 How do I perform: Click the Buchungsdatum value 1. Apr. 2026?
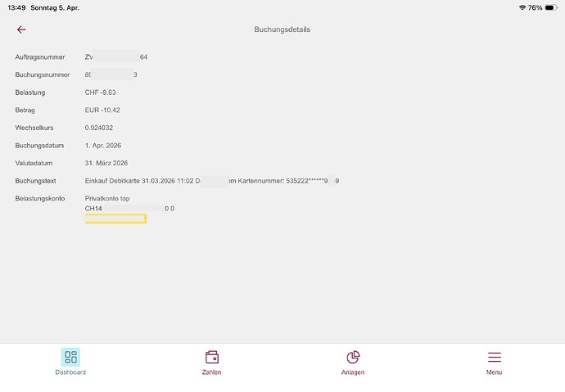point(103,145)
